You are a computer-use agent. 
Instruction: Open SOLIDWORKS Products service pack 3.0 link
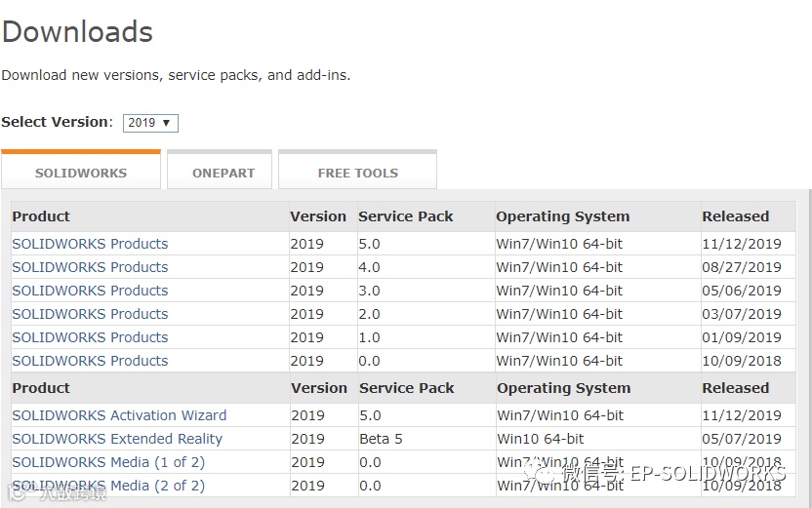coord(90,291)
